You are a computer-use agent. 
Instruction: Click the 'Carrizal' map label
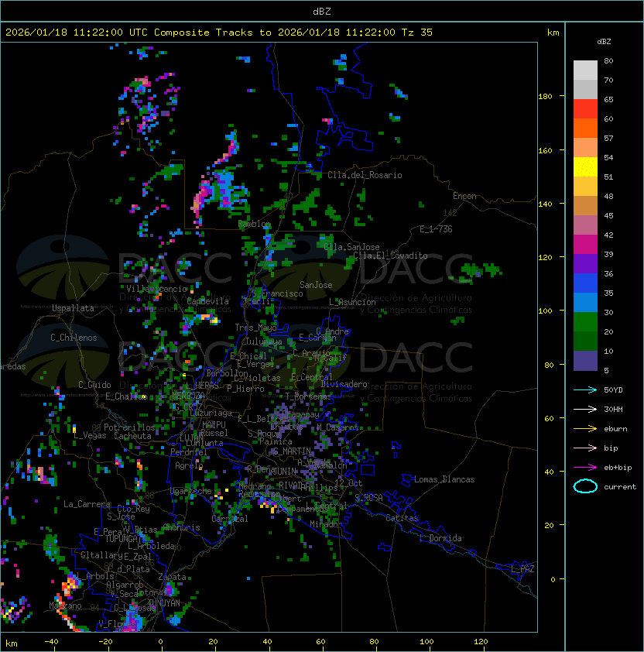click(230, 519)
